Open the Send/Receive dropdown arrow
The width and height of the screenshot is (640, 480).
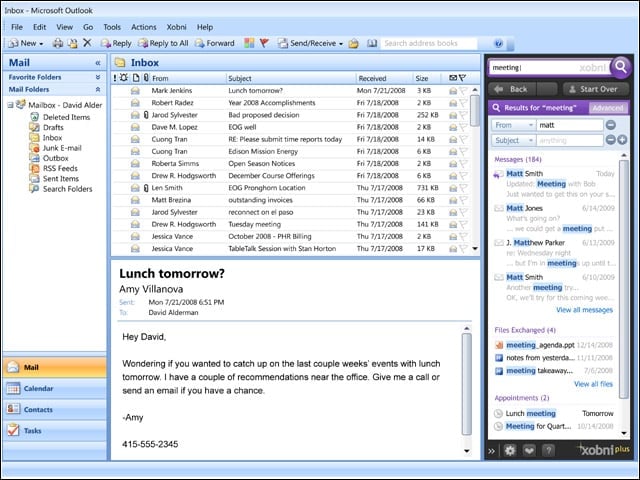point(341,44)
